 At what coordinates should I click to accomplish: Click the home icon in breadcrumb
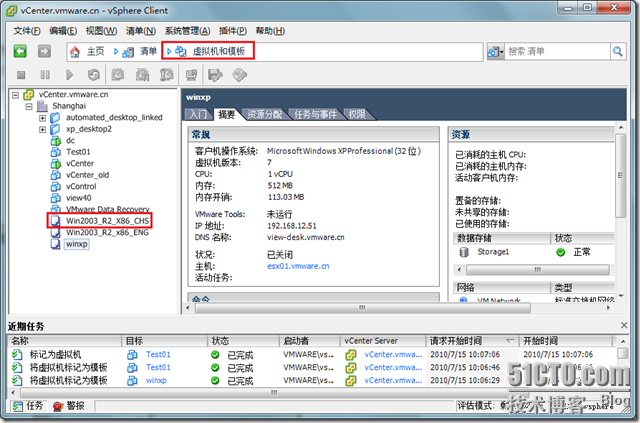(75, 52)
